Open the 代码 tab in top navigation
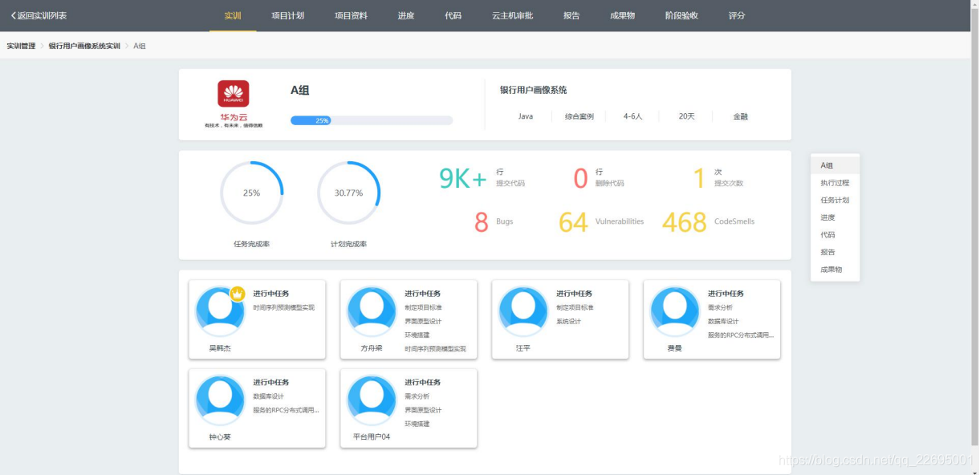 pos(453,14)
